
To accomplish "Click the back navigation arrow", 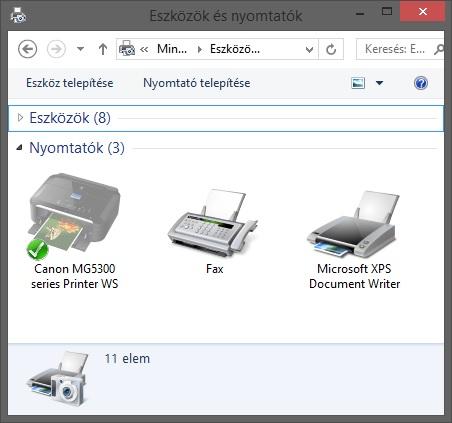I will coord(27,49).
